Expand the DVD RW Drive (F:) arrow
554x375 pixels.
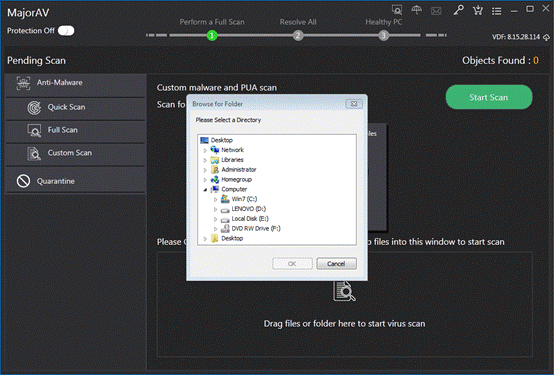[216, 229]
